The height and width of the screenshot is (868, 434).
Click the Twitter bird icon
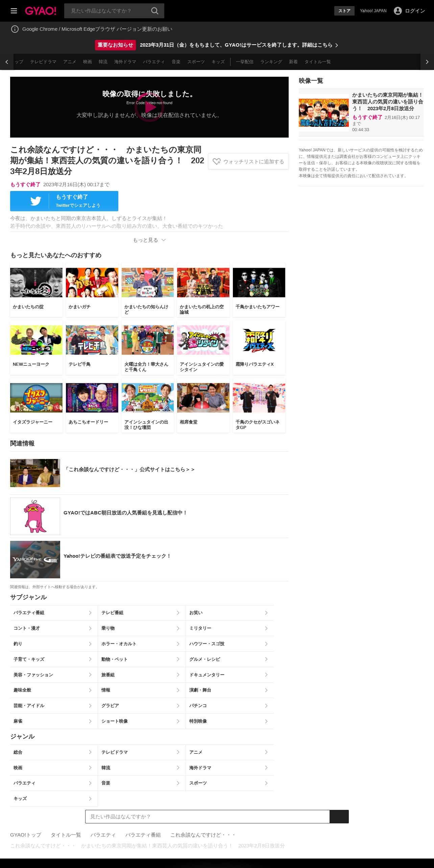click(x=36, y=201)
